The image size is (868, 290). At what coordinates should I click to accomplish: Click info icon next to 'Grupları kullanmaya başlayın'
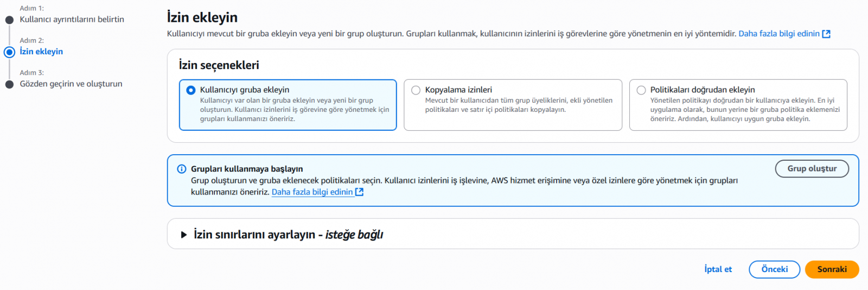[182, 169]
